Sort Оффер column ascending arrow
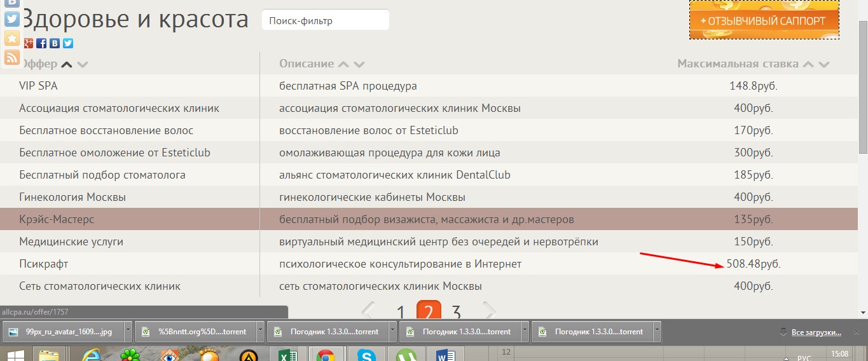Image resolution: width=868 pixels, height=361 pixels. pyautogui.click(x=66, y=64)
